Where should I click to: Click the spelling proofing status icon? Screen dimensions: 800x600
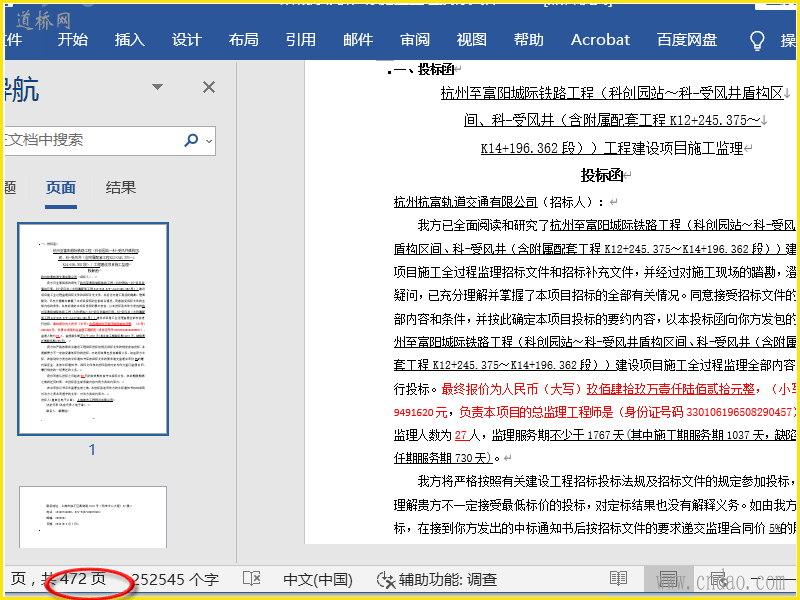tap(252, 579)
